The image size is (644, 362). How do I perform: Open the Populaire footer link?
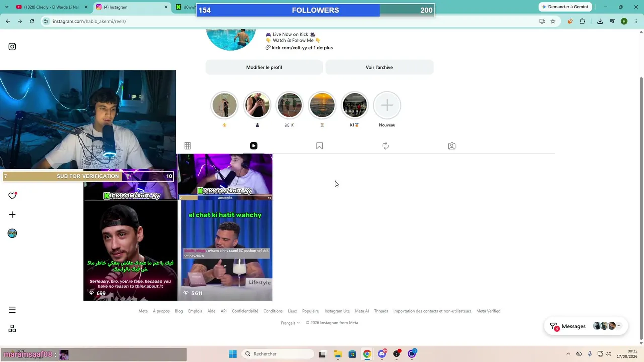click(x=311, y=311)
